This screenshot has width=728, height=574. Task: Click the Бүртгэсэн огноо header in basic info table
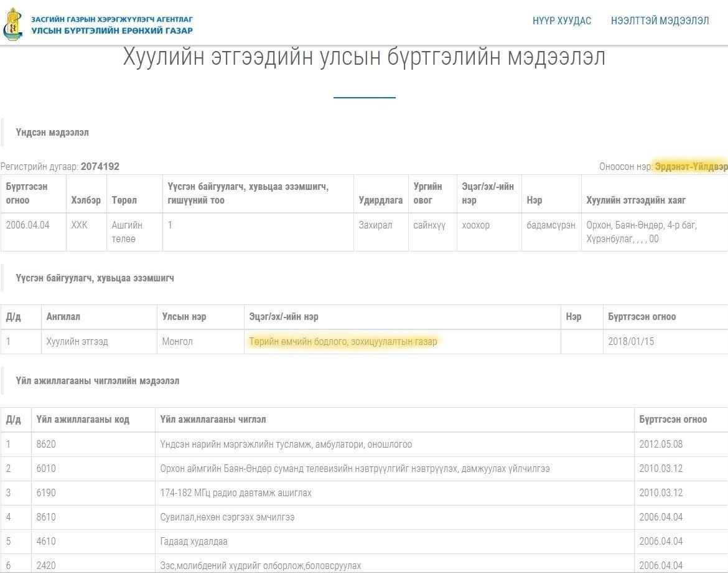[27, 194]
